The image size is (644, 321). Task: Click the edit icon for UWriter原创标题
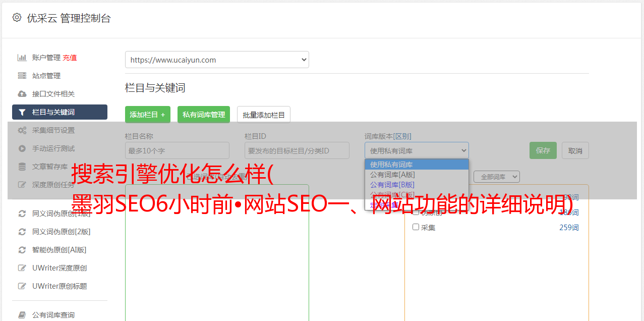pyautogui.click(x=22, y=286)
